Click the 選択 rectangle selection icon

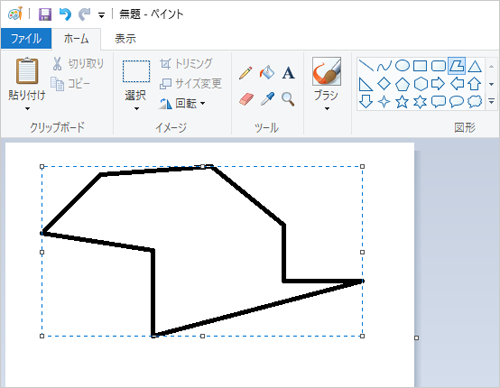136,71
